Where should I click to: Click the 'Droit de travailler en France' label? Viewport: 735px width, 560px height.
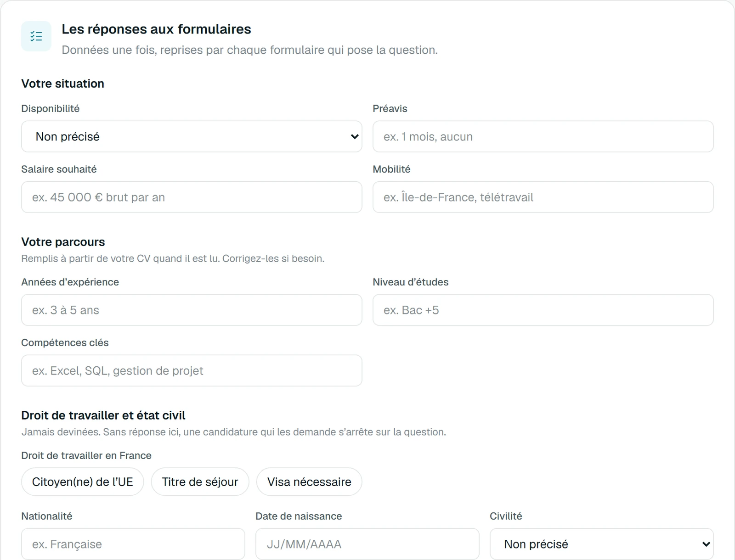[86, 455]
